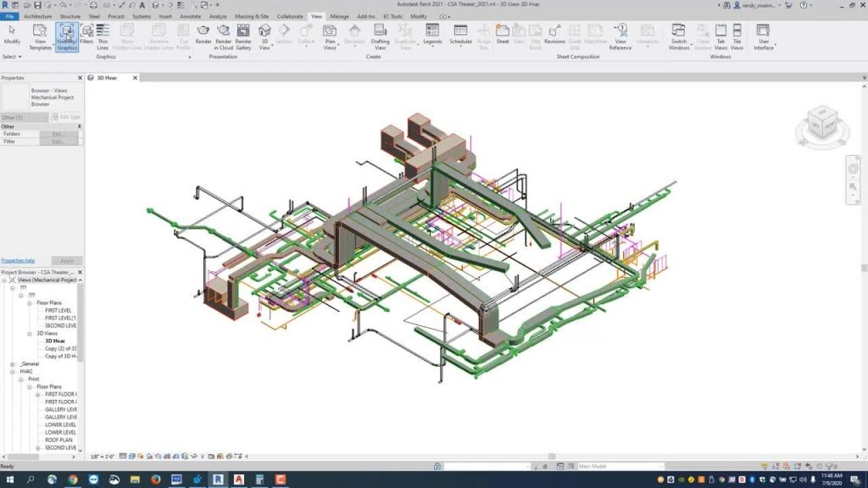This screenshot has height=488, width=868.
Task: Open the Schedules tool
Action: (x=460, y=34)
